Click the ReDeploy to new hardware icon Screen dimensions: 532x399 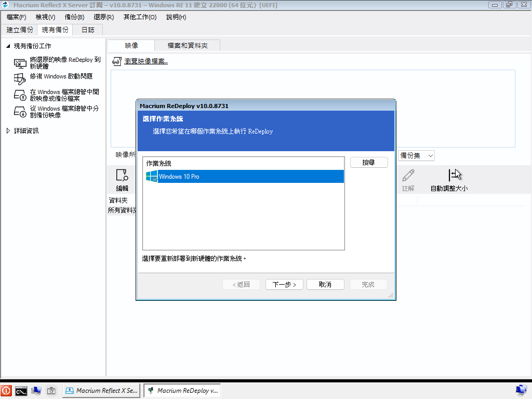tap(20, 63)
